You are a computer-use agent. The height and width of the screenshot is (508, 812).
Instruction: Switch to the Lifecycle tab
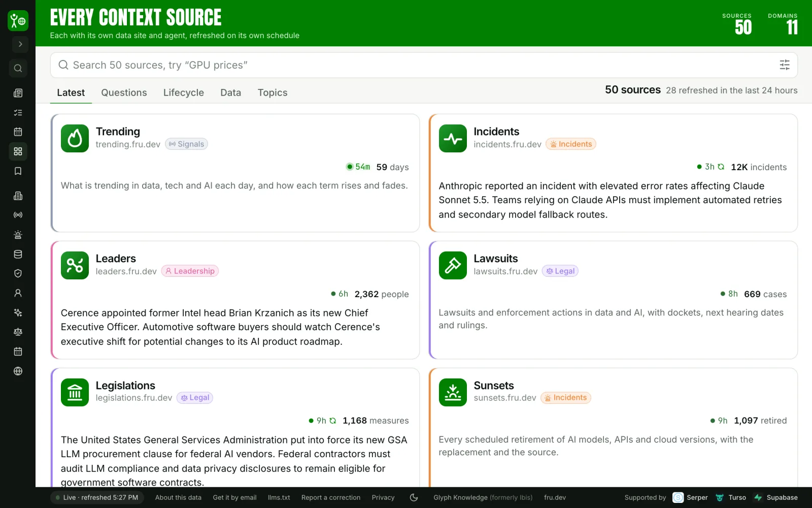[184, 92]
